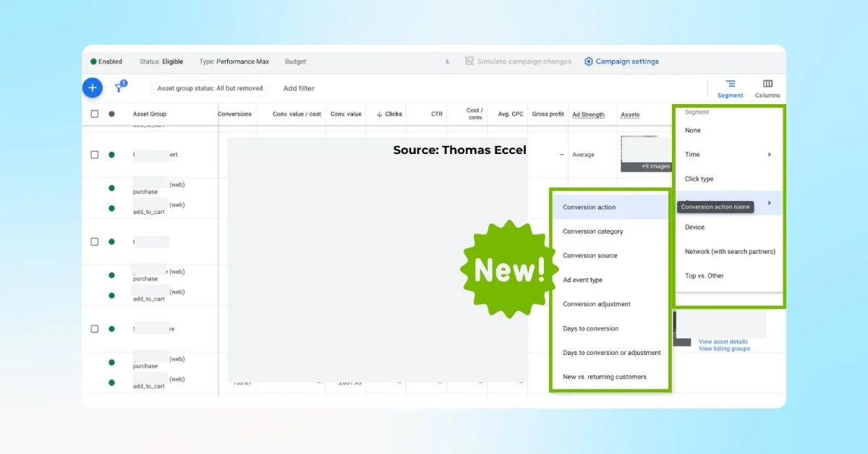Click the Assets column header
Image resolution: width=868 pixels, height=454 pixels.
pyautogui.click(x=630, y=114)
